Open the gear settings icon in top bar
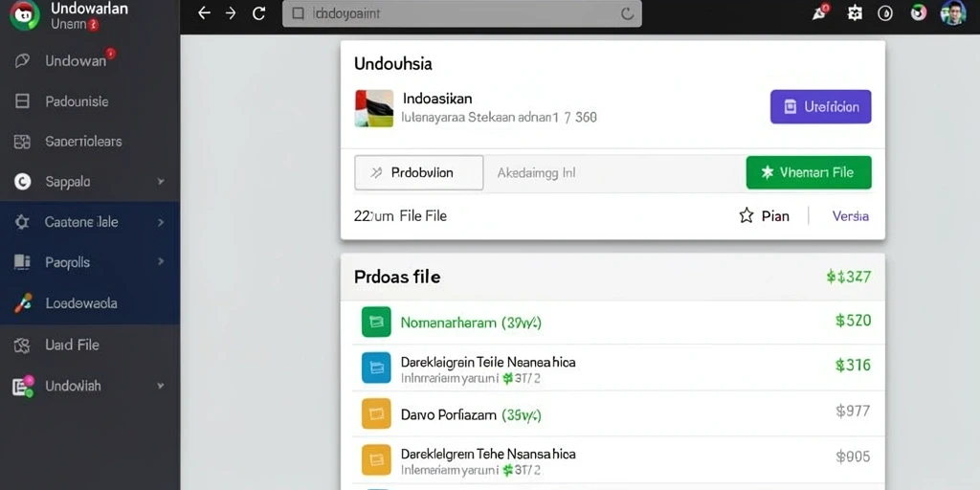 coord(855,13)
